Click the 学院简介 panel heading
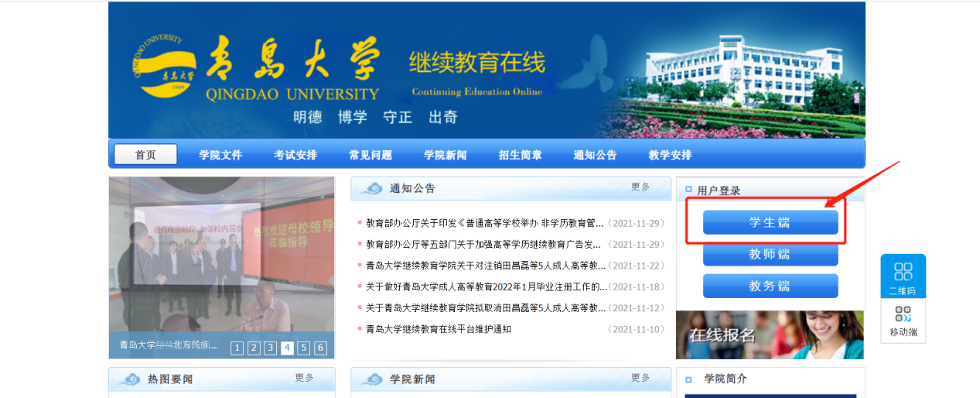 coord(726,379)
